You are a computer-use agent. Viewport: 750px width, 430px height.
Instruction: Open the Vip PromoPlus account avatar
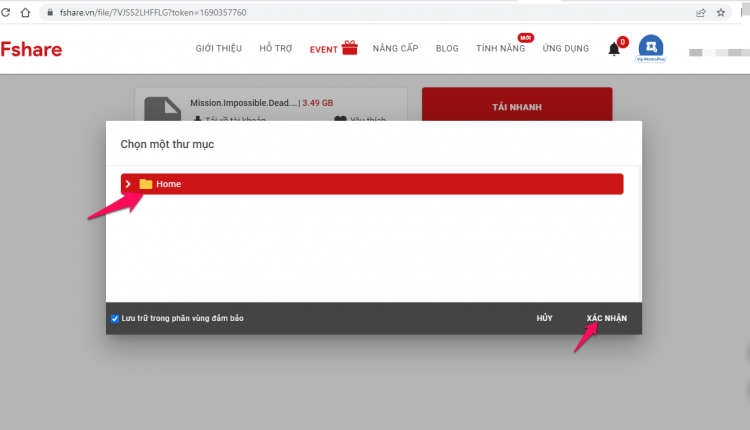point(651,48)
